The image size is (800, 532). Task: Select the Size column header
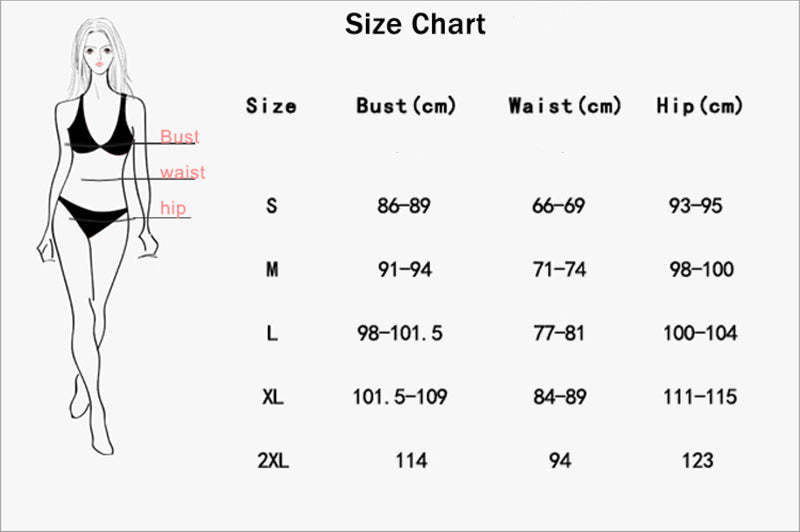pyautogui.click(x=271, y=106)
